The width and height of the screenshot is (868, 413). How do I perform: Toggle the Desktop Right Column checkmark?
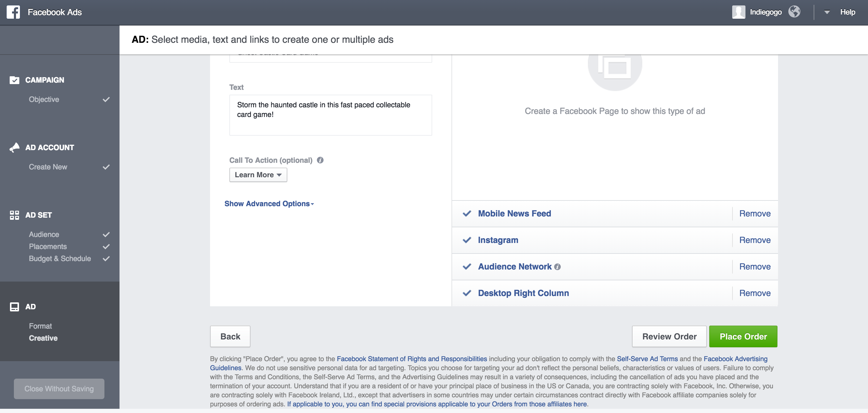point(467,293)
